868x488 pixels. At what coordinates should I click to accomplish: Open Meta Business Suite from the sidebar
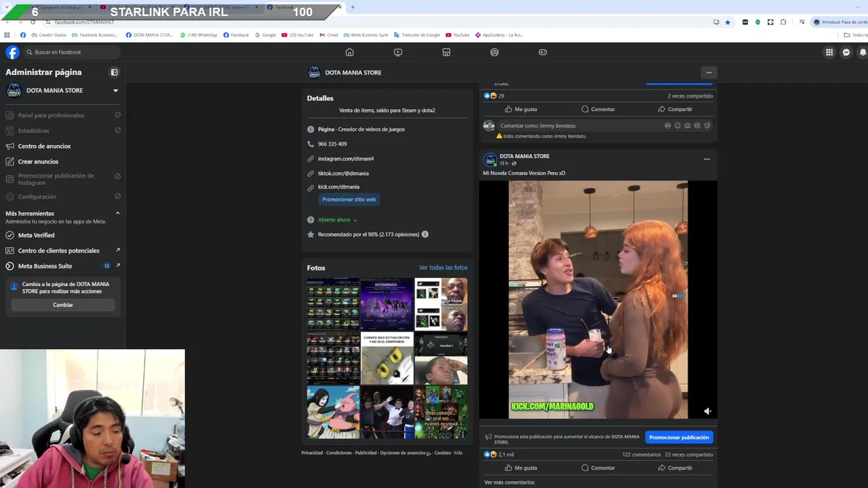click(x=62, y=266)
